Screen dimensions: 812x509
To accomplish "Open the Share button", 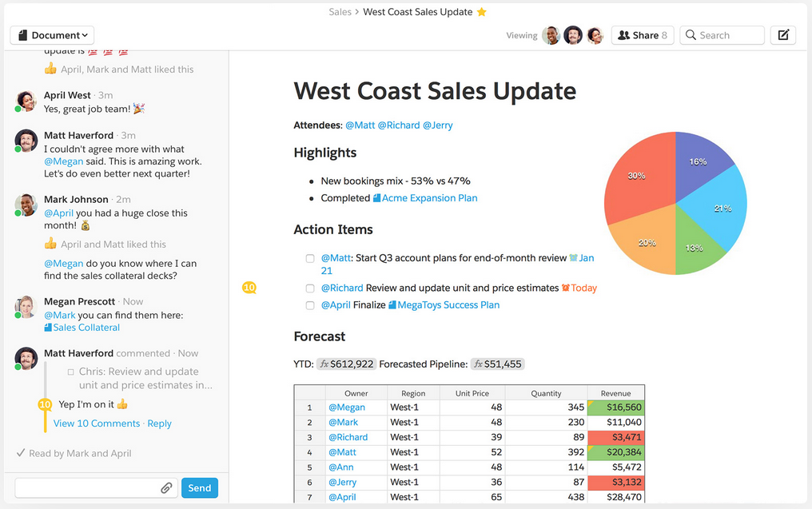I will (642, 35).
